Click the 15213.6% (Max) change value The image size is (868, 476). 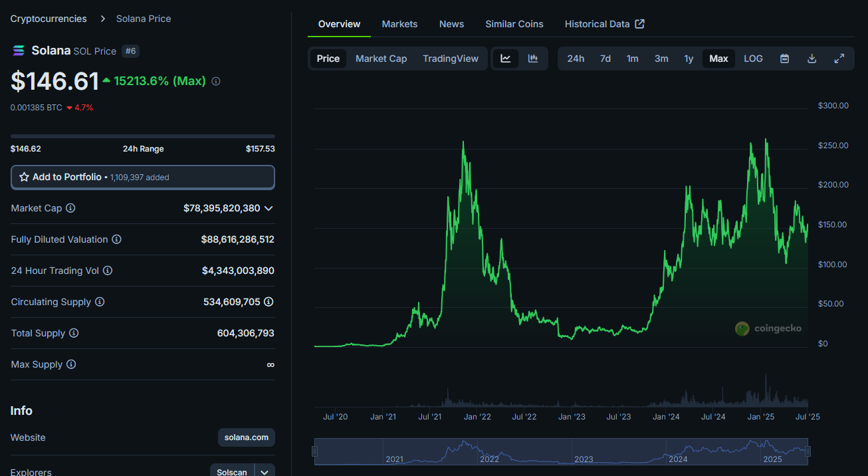[160, 81]
